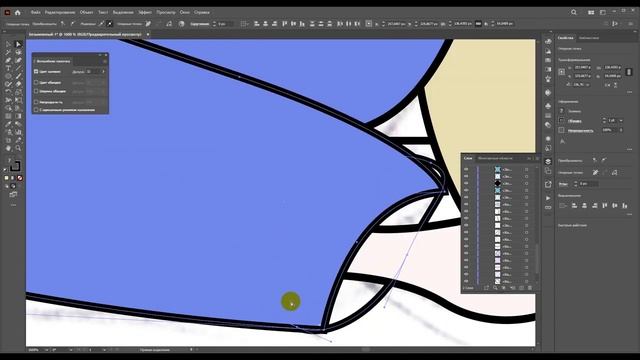Select the Eraser tool
Viewport: 640px width, 360px height.
(18, 84)
